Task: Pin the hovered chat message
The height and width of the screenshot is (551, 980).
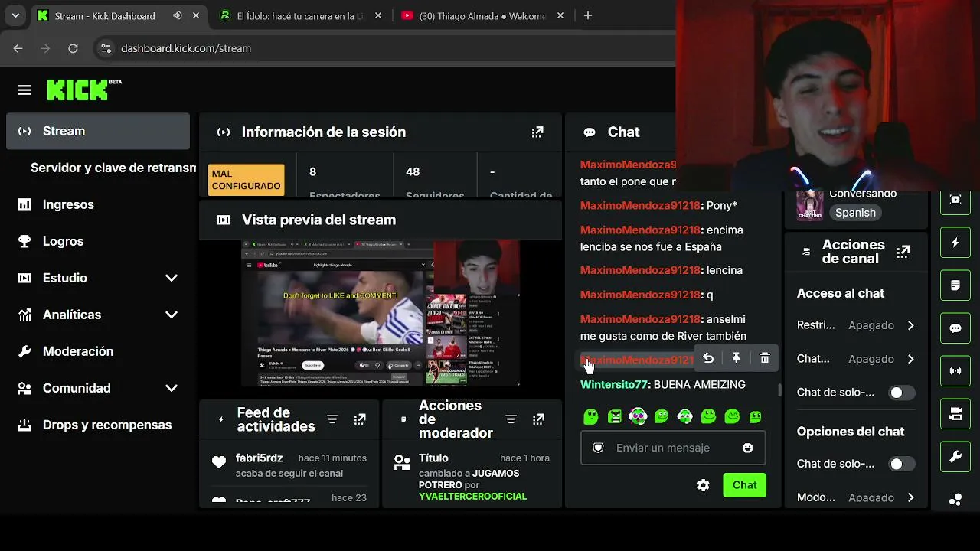Action: pyautogui.click(x=736, y=358)
